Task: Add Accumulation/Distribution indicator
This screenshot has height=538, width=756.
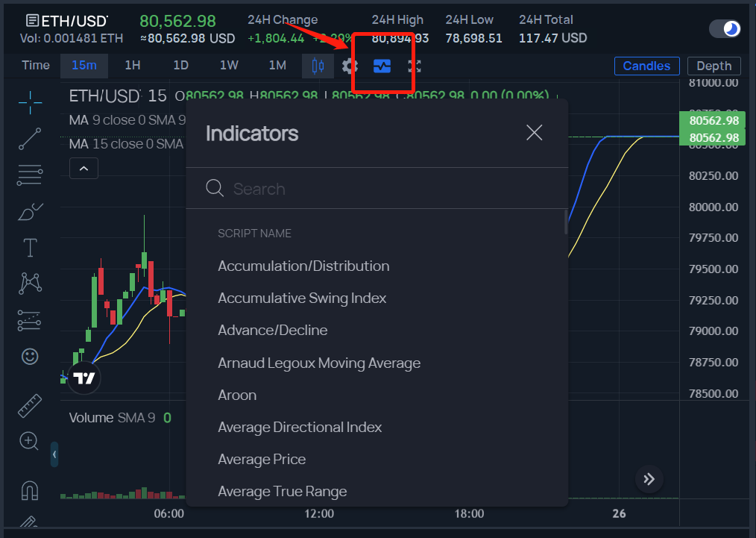Action: click(303, 266)
